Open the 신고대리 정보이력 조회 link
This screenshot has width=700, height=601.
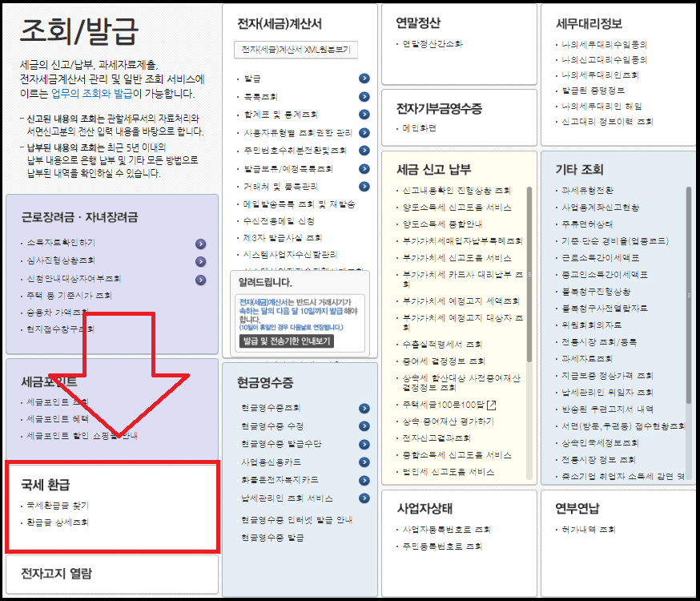click(607, 122)
